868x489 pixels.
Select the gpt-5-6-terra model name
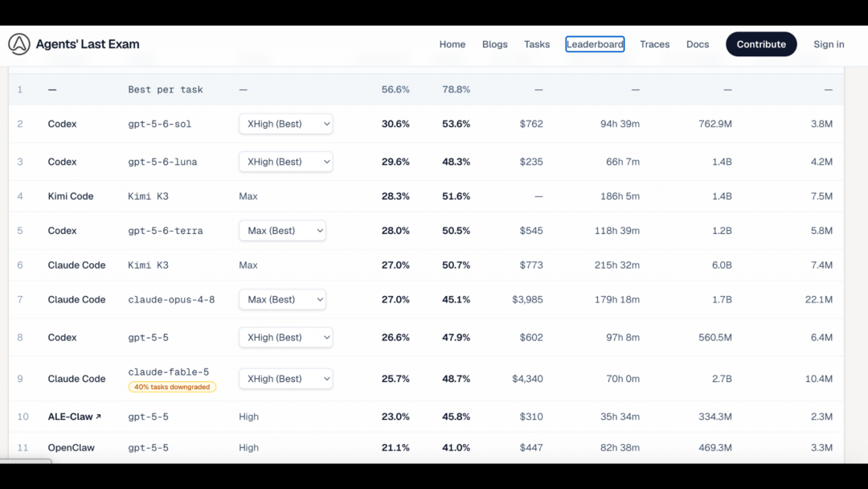tap(166, 231)
